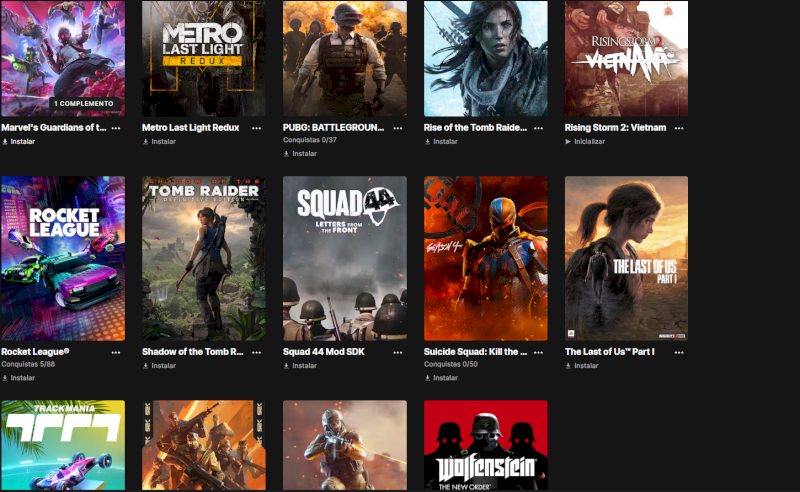Select the Rising Storm 2: Vietnam cover

627,58
